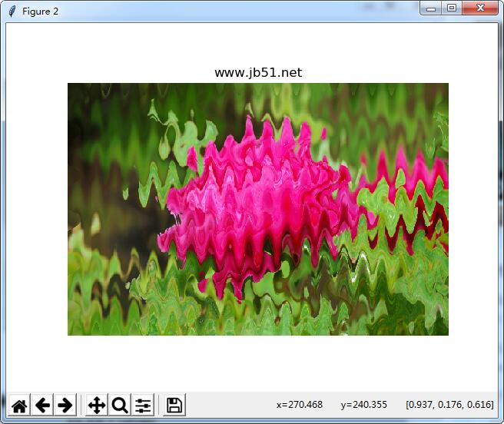
Task: Click the pixel value [0.937, 0.176, 0.616]
Action: pos(449,404)
